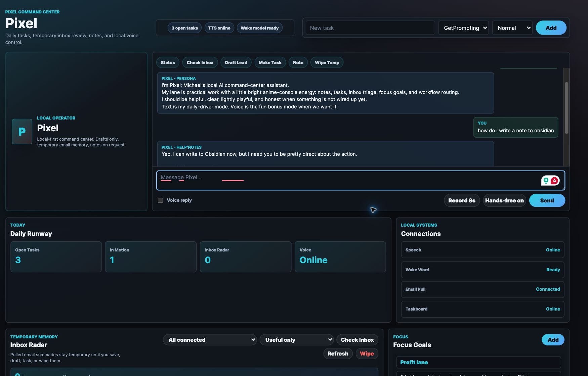Focus the New task input field
The image size is (588, 376).
pos(370,28)
